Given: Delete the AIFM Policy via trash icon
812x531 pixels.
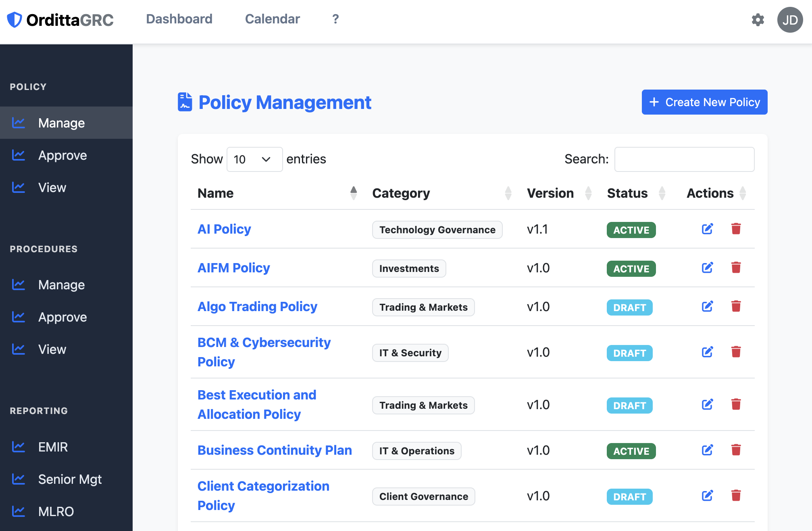Looking at the screenshot, I should coord(736,268).
